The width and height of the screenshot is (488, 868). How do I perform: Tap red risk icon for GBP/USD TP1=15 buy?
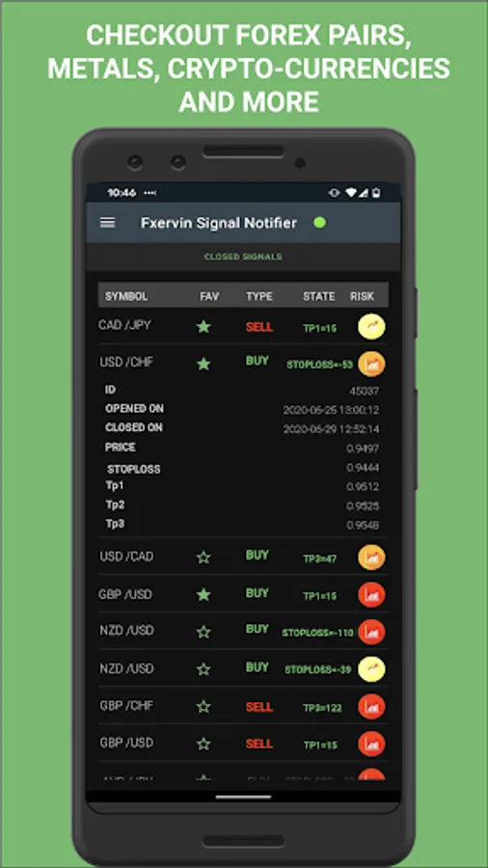coord(371,595)
